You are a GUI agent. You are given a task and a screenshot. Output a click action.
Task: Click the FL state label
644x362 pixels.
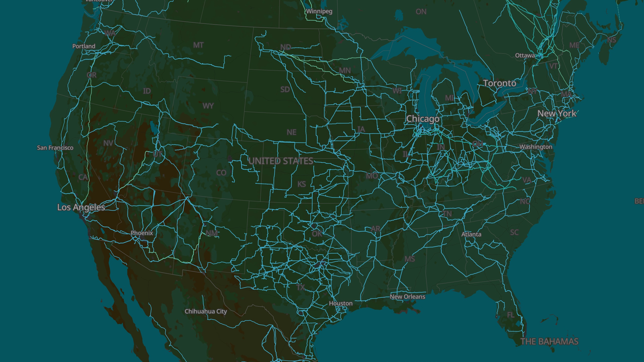pos(510,315)
